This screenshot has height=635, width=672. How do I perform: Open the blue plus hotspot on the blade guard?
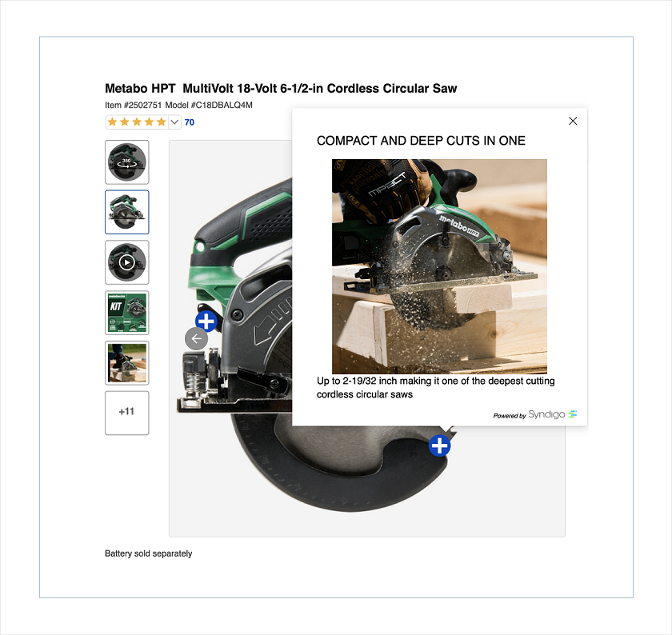439,445
